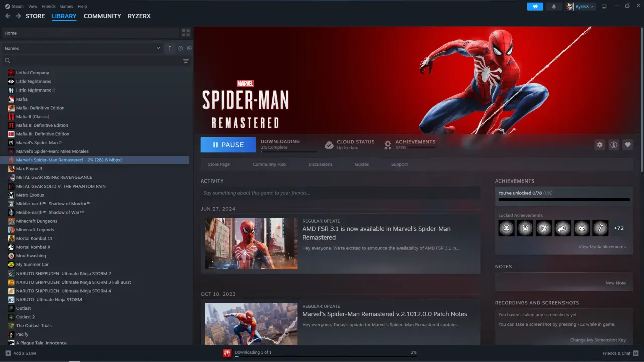
Task: Open the Guides tab
Action: point(362,164)
